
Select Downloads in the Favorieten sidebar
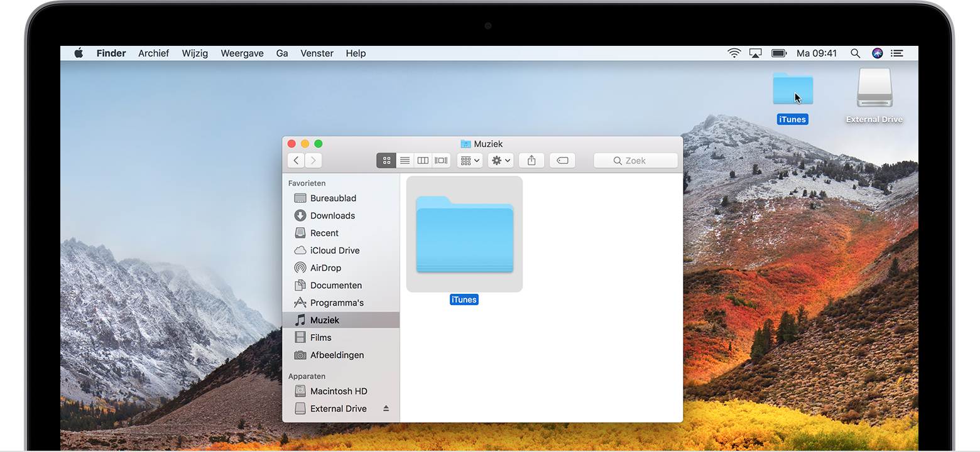click(332, 215)
